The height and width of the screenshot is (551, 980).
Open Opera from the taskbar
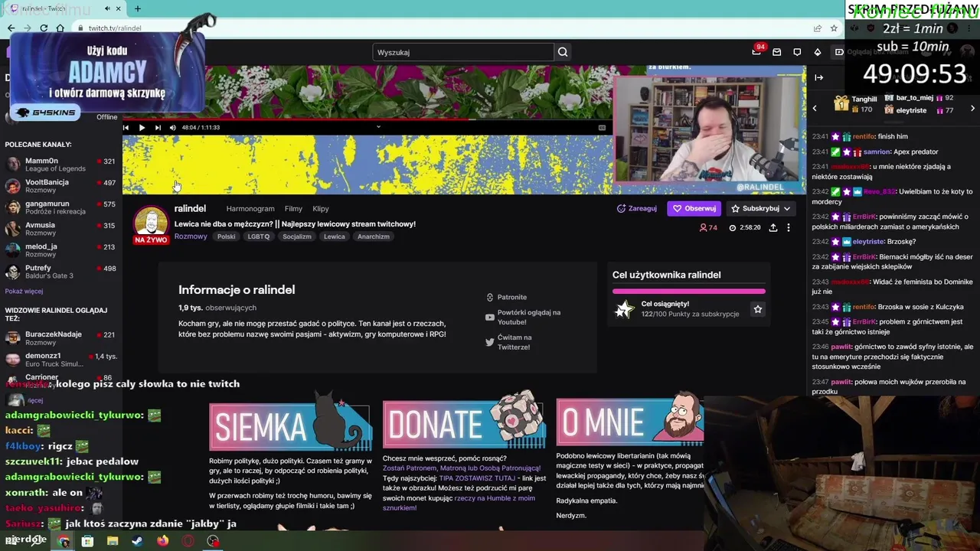click(x=188, y=541)
